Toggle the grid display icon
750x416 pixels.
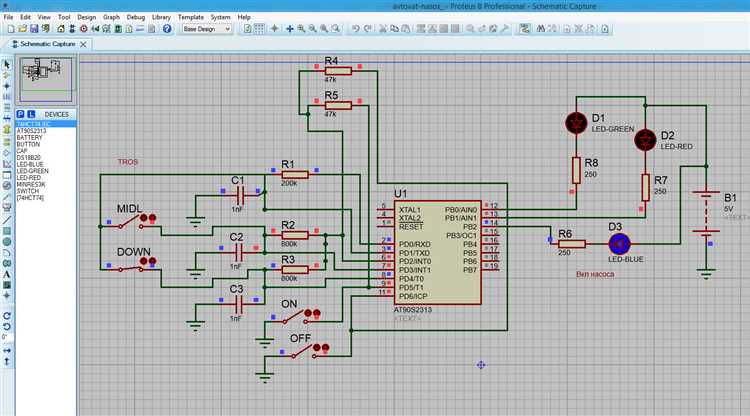pos(259,29)
